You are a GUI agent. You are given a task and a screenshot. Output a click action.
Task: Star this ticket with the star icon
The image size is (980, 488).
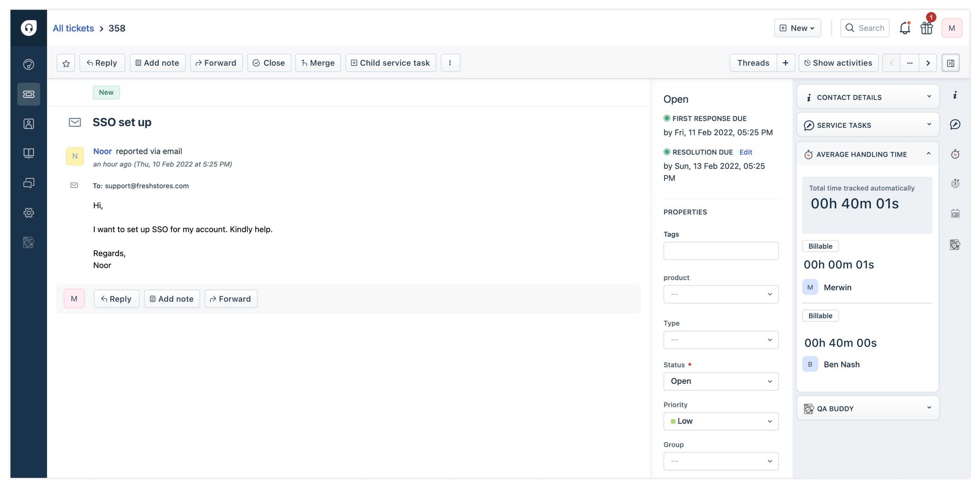pyautogui.click(x=66, y=63)
